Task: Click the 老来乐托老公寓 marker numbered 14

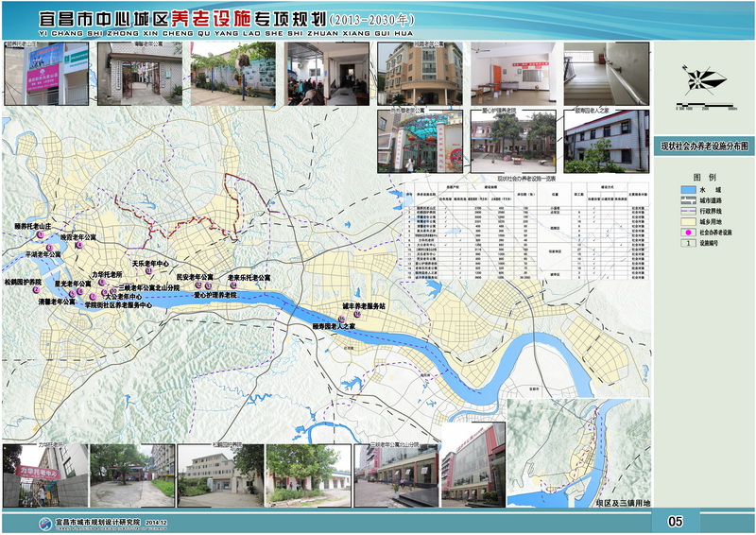Action: point(233,285)
